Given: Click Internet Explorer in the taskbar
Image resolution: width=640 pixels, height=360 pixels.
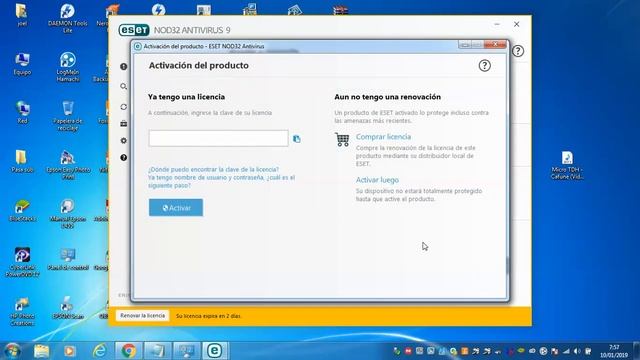Looking at the screenshot, I should click(99, 351).
